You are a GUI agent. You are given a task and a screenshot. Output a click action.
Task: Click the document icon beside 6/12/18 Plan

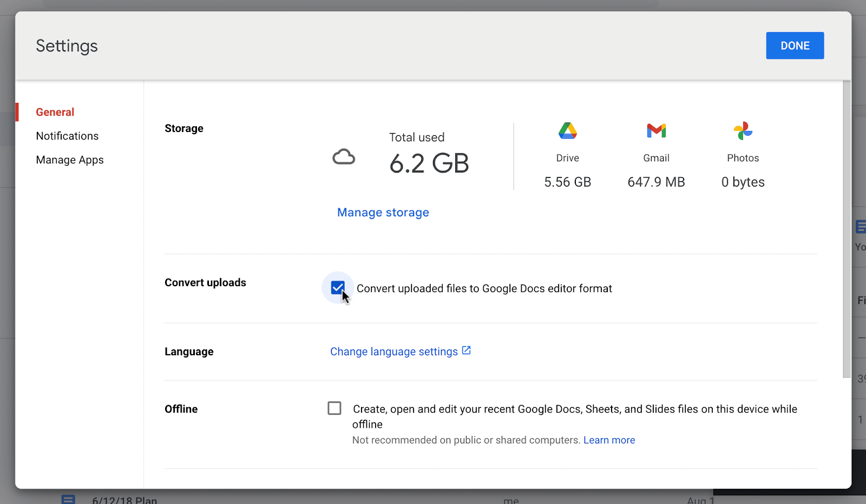point(68,499)
